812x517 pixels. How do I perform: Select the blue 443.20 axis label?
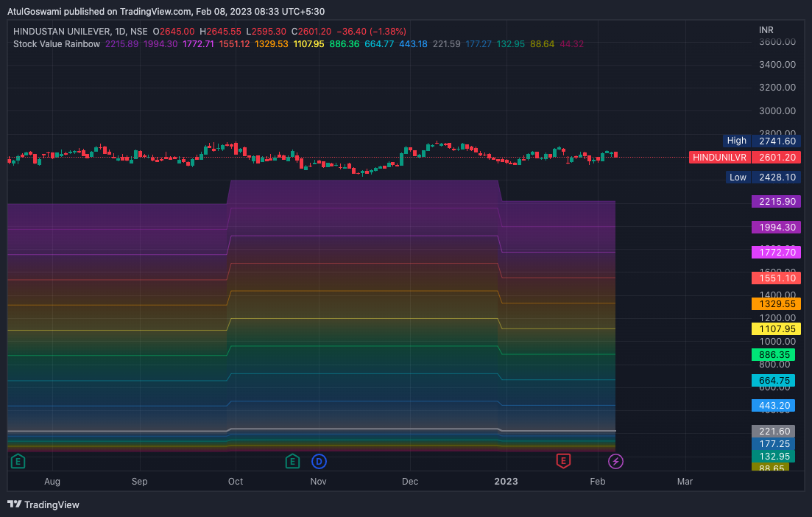point(773,406)
